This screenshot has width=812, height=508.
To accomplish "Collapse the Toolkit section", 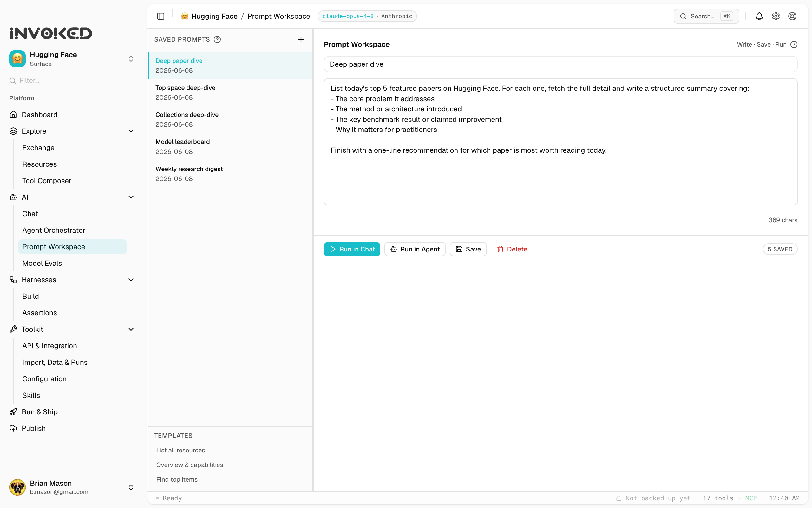I will (131, 329).
